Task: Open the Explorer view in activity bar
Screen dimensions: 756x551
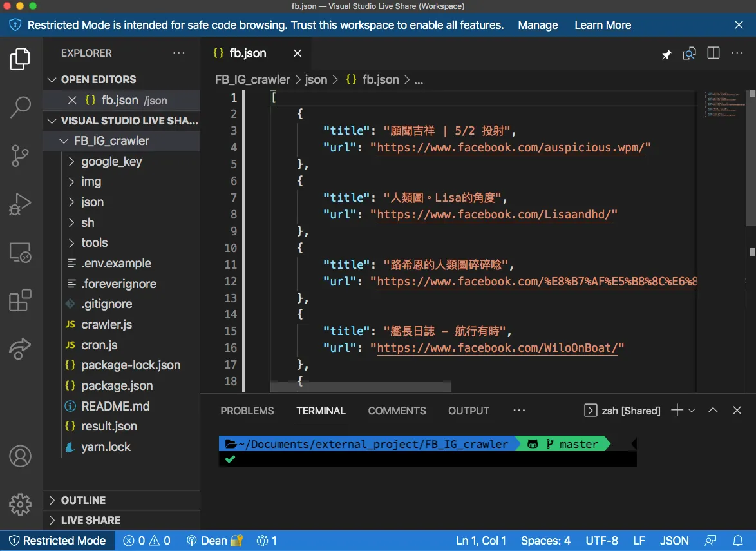Action: (x=20, y=59)
